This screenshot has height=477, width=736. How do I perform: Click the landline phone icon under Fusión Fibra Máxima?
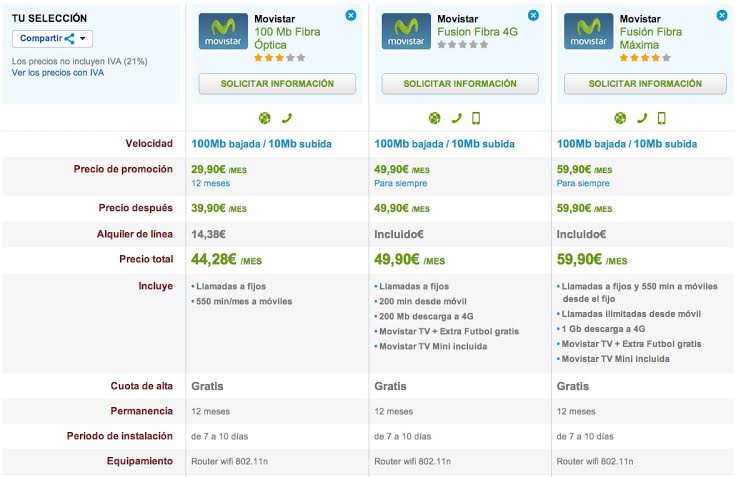pyautogui.click(x=642, y=118)
